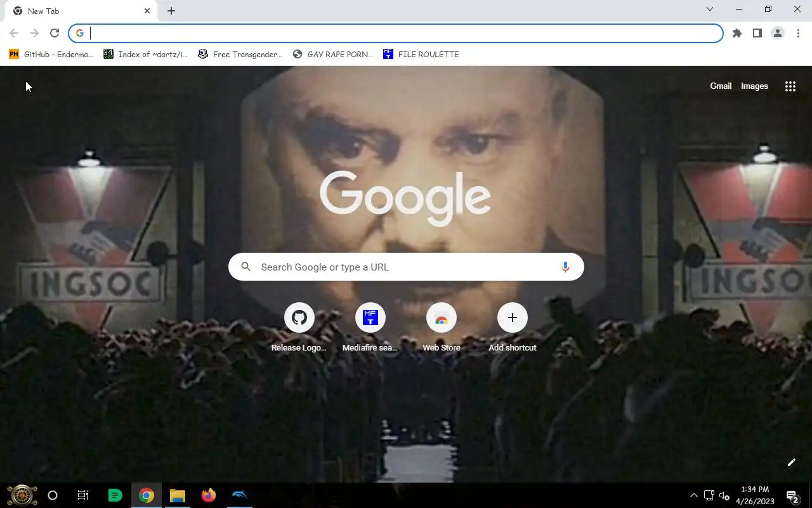Open the notification center icon
812x508 pixels.
coord(792,495)
